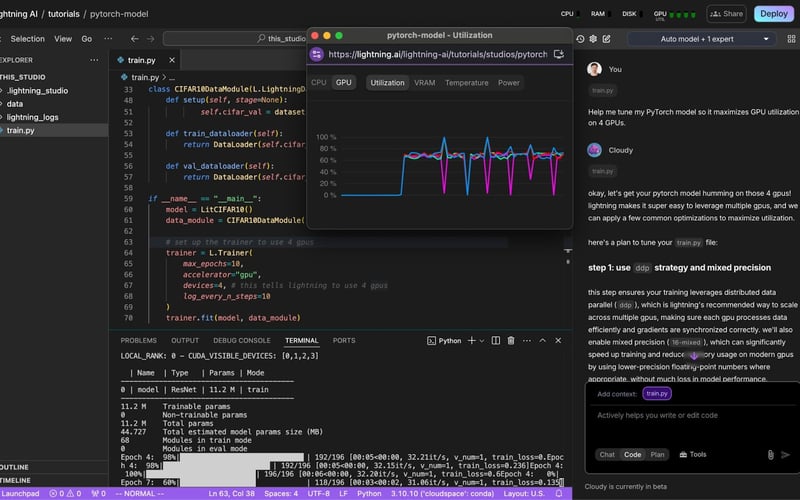Close the train.py editor tab
Screen dimensions: 800x500
point(172,60)
